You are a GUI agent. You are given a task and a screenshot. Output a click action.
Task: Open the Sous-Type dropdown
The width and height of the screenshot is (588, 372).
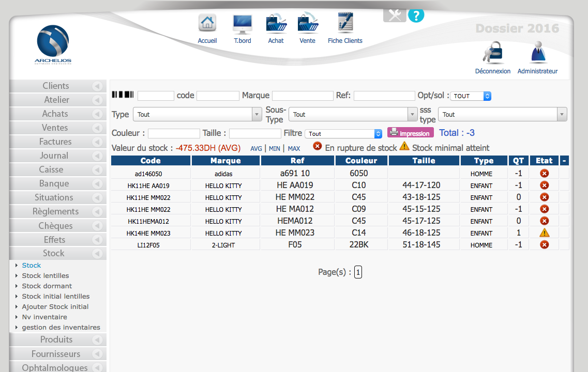tap(353, 114)
